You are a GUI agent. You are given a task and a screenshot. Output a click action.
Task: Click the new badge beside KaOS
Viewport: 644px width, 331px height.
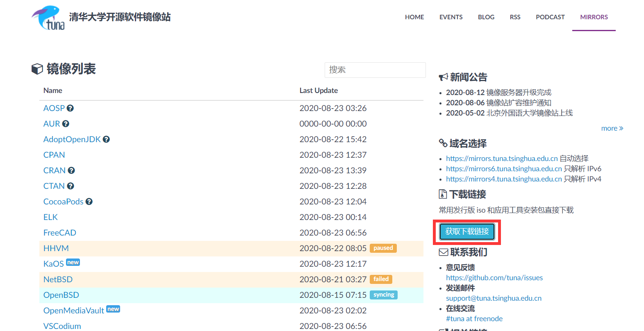click(x=73, y=262)
